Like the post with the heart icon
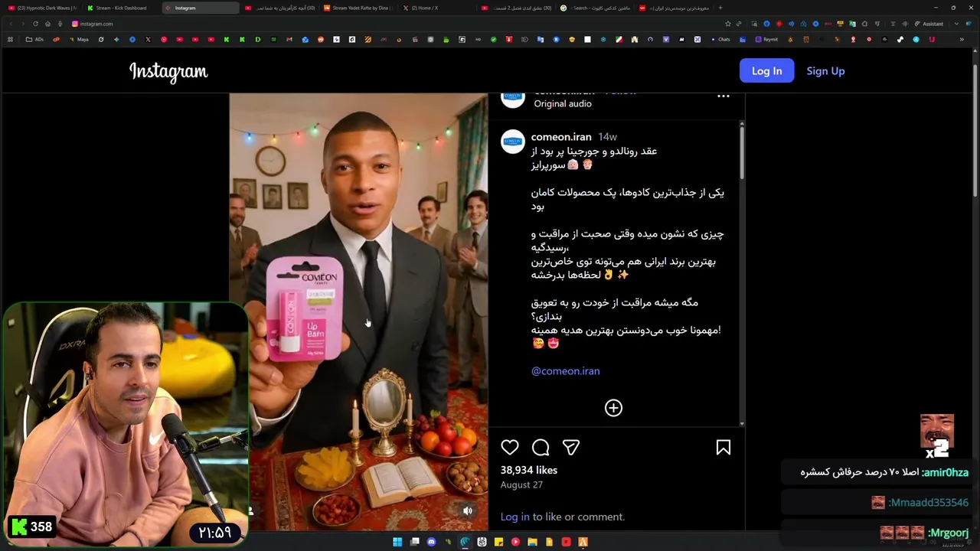Viewport: 980px width, 551px height. pos(510,448)
